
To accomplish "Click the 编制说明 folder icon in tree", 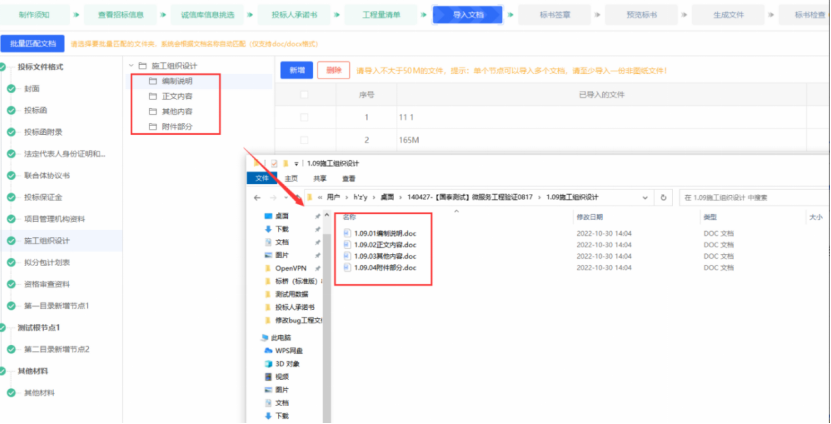I will (153, 81).
